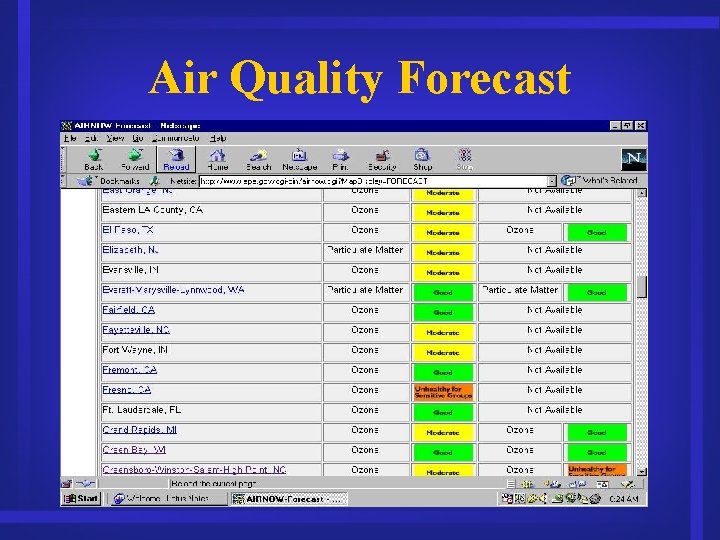Viewport: 720px width, 540px height.
Task: Open the Security toolbar button
Action: pyautogui.click(x=382, y=160)
